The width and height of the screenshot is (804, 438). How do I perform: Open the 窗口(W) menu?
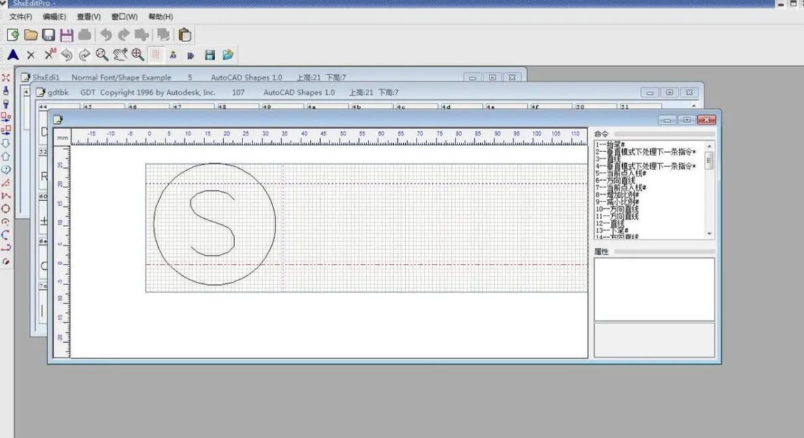tap(125, 17)
